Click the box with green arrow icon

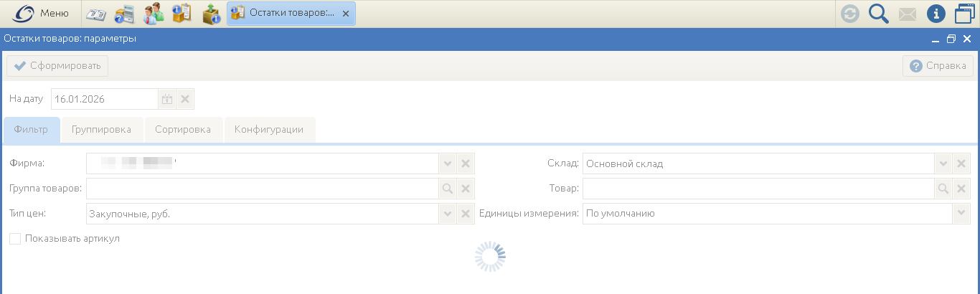[x=211, y=14]
